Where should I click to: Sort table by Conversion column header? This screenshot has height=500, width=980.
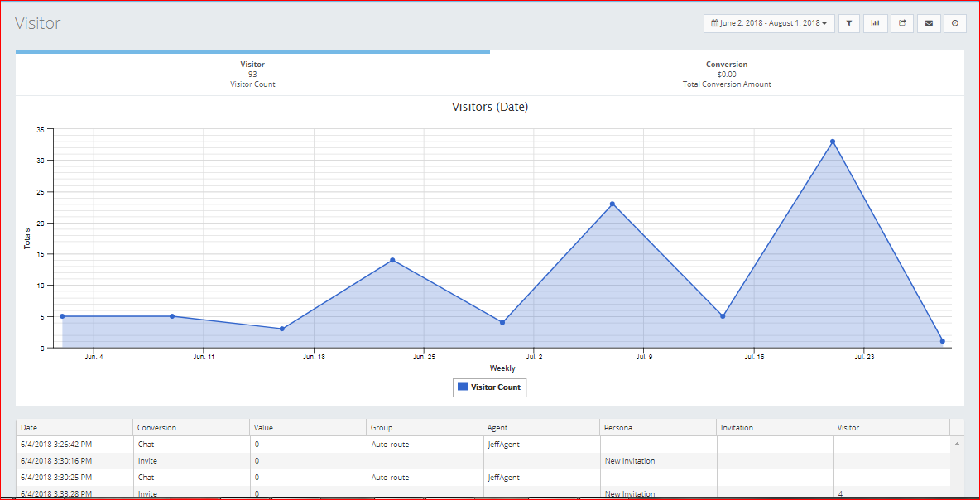point(190,428)
